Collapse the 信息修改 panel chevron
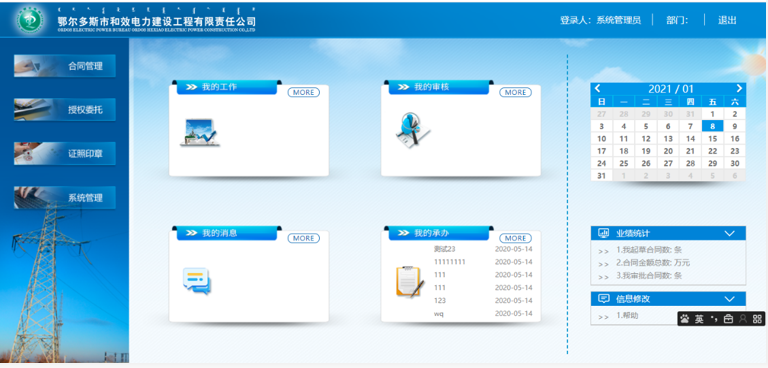The image size is (768, 368). point(729,299)
